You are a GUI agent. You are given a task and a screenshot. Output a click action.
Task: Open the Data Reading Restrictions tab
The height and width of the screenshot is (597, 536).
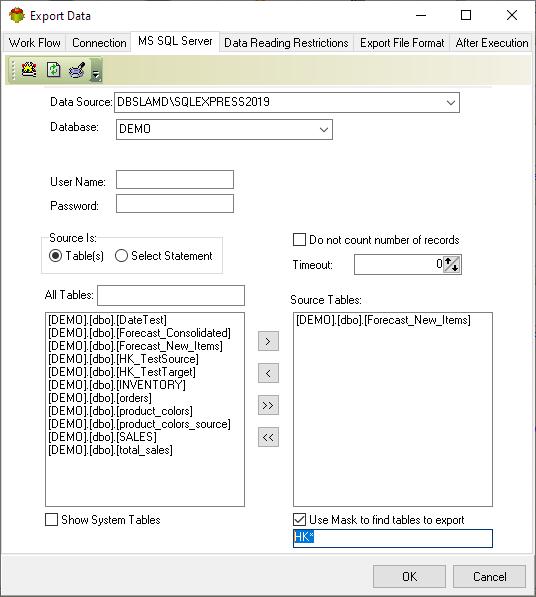[x=286, y=43]
